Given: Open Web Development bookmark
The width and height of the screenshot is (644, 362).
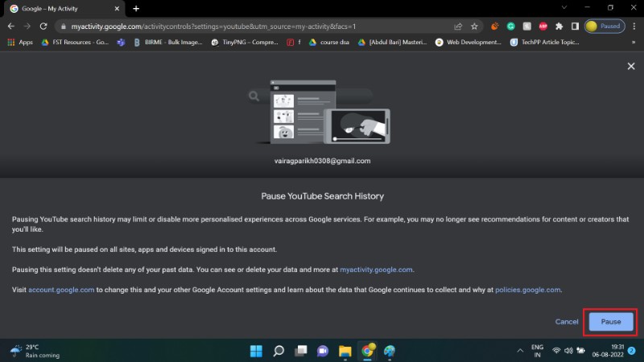Looking at the screenshot, I should (x=469, y=43).
